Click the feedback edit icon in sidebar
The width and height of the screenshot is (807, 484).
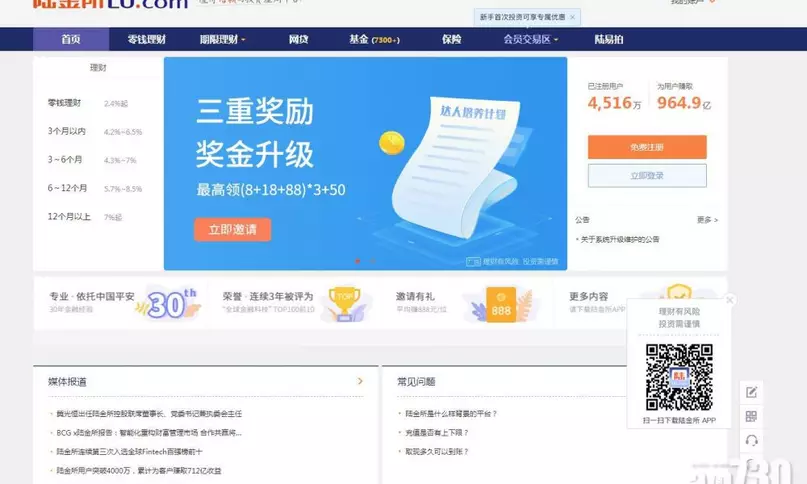(751, 392)
